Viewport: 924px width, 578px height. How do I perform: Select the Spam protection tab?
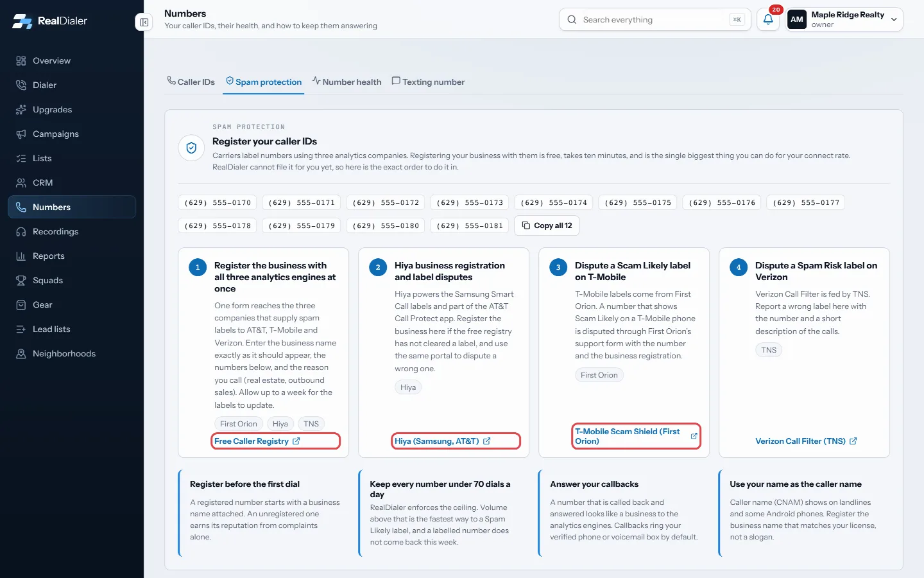[264, 82]
